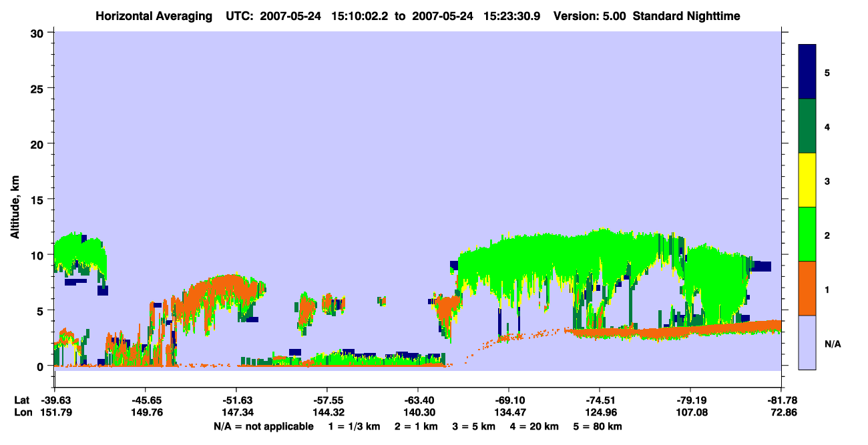Click longitude label 72.86
Screen dimensions: 868x445
(781, 413)
